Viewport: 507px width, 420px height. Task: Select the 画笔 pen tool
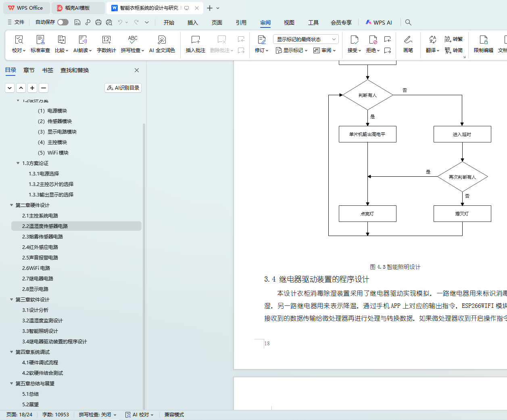click(x=408, y=44)
